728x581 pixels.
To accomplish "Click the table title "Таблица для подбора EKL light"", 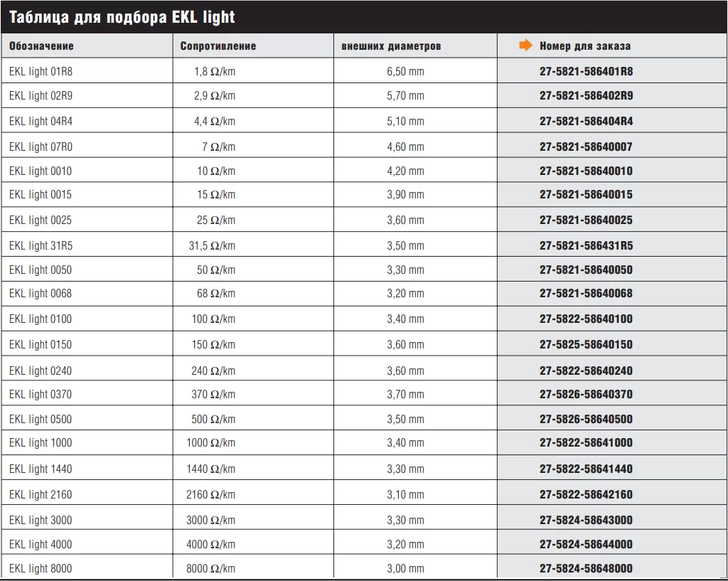I will pyautogui.click(x=122, y=17).
